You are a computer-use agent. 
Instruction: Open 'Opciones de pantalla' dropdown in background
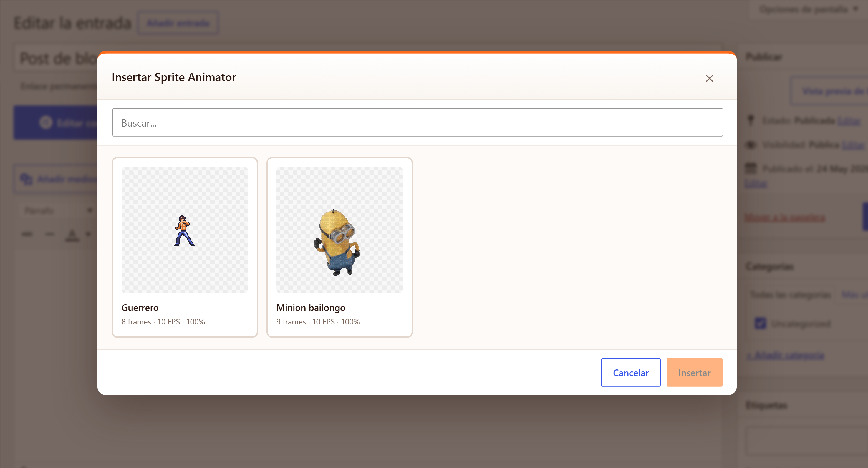tap(809, 9)
